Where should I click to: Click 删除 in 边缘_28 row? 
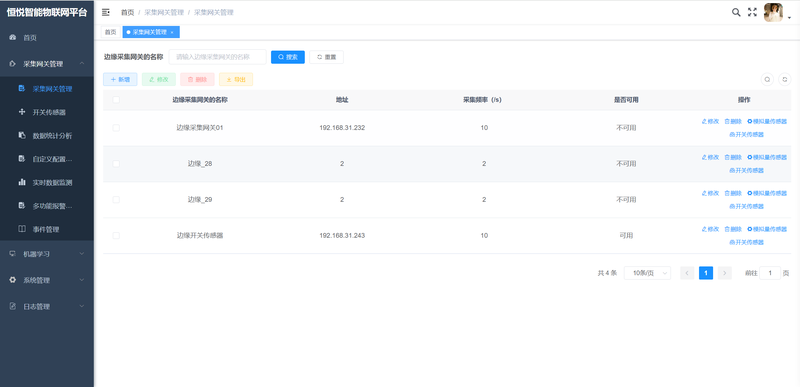[x=733, y=158]
